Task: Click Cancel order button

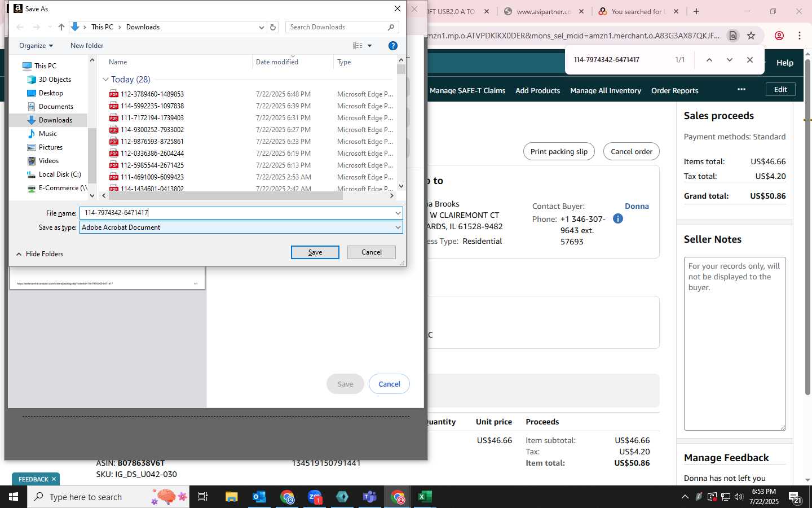Action: [x=632, y=151]
